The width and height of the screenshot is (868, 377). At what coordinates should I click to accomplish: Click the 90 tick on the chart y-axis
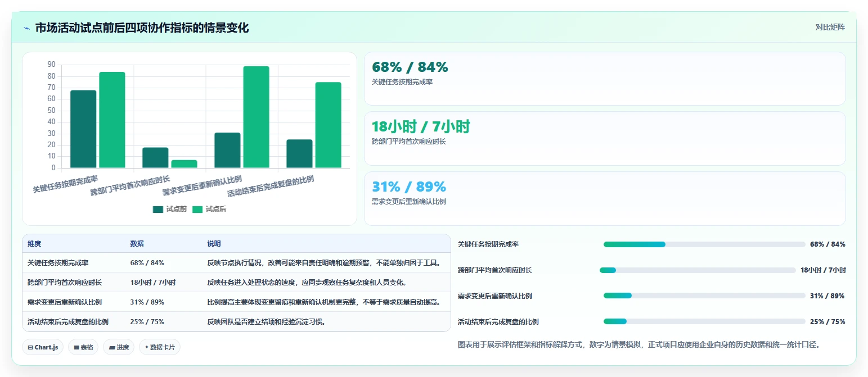click(51, 65)
